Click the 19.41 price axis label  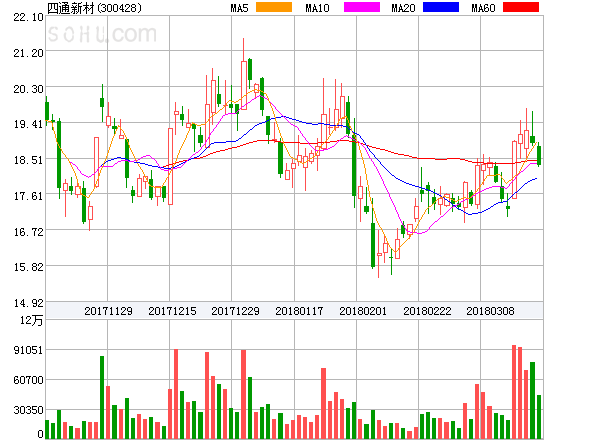click(28, 124)
